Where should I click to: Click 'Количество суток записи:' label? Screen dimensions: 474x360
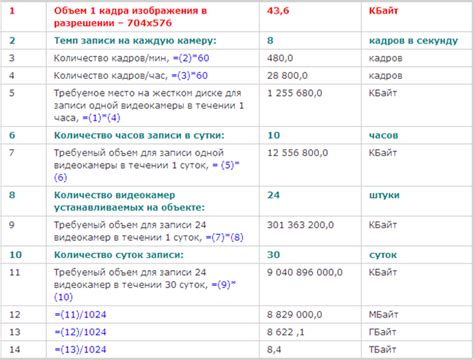(119, 255)
